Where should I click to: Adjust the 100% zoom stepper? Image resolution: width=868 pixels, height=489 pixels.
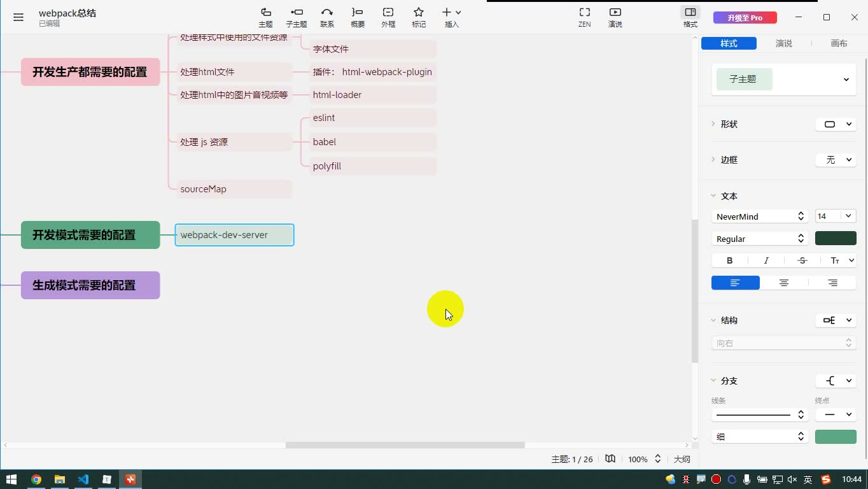tap(657, 458)
